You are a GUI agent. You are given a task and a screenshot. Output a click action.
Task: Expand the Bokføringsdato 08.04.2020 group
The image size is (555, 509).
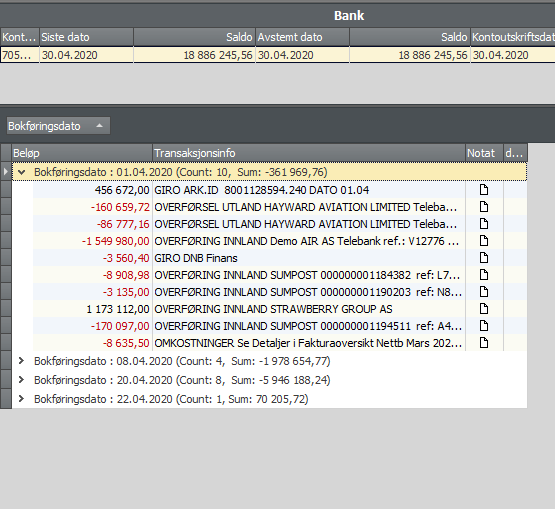click(x=21, y=361)
